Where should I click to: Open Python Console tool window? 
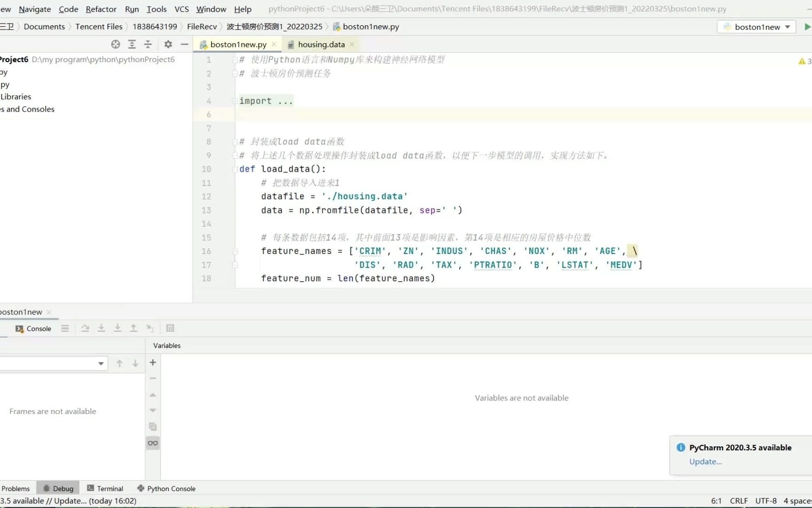pos(166,489)
